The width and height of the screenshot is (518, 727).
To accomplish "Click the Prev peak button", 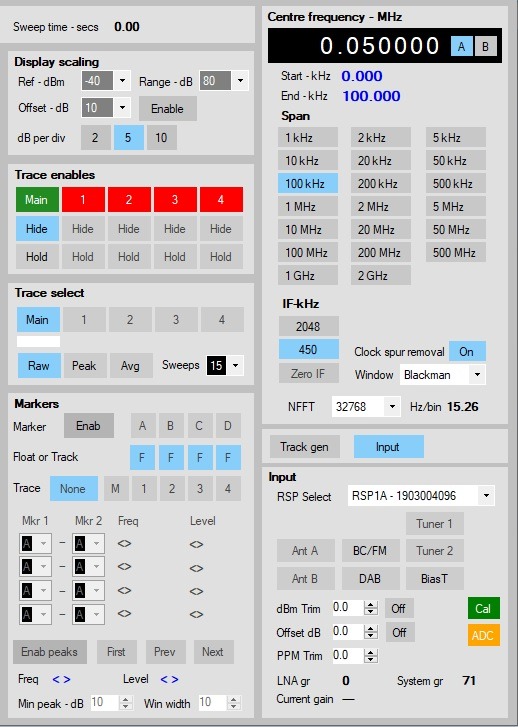I will [x=166, y=652].
